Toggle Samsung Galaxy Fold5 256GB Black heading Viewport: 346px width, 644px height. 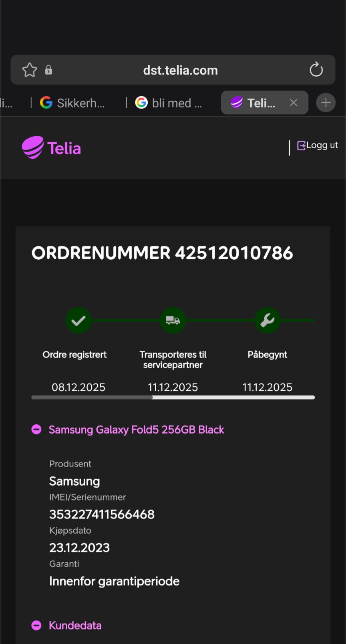(x=136, y=430)
